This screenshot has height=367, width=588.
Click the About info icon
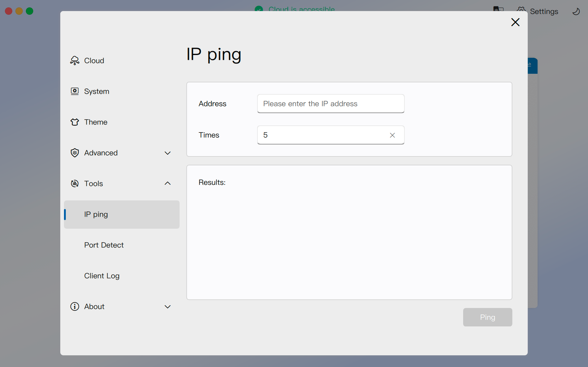coord(75,306)
